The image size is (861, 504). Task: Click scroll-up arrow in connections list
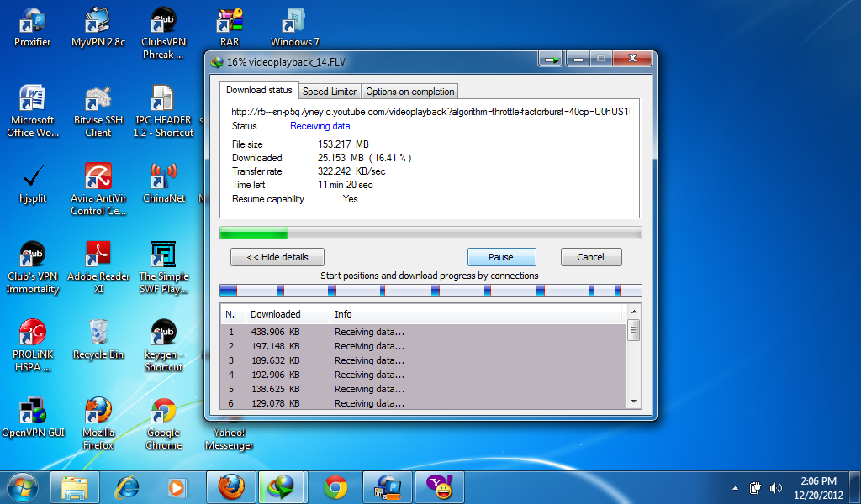point(634,312)
